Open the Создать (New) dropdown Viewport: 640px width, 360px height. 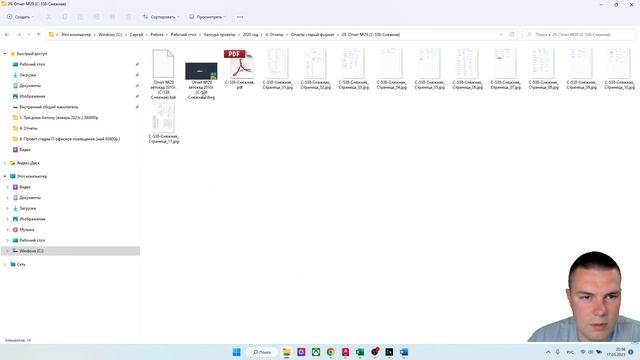[x=20, y=17]
